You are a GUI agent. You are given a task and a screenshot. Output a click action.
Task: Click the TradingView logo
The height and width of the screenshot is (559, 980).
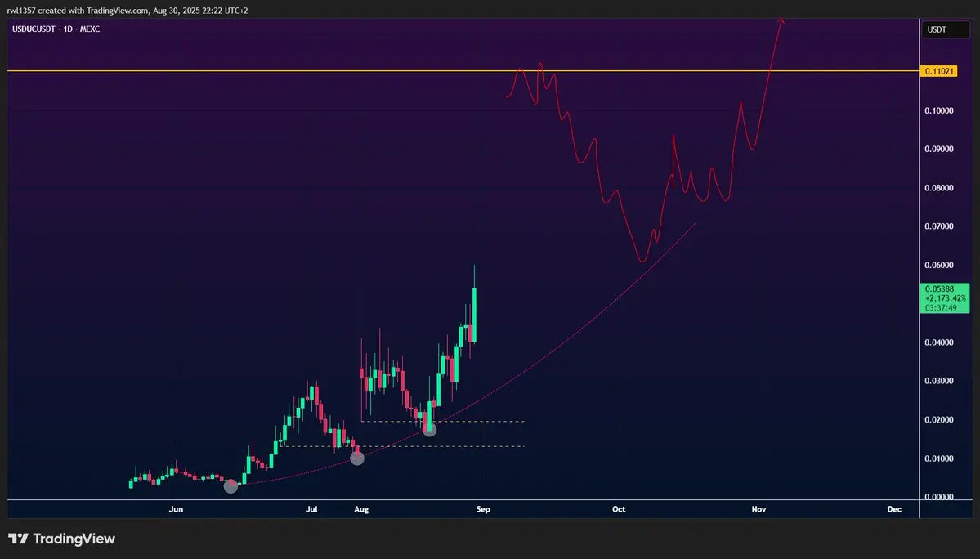click(x=62, y=539)
